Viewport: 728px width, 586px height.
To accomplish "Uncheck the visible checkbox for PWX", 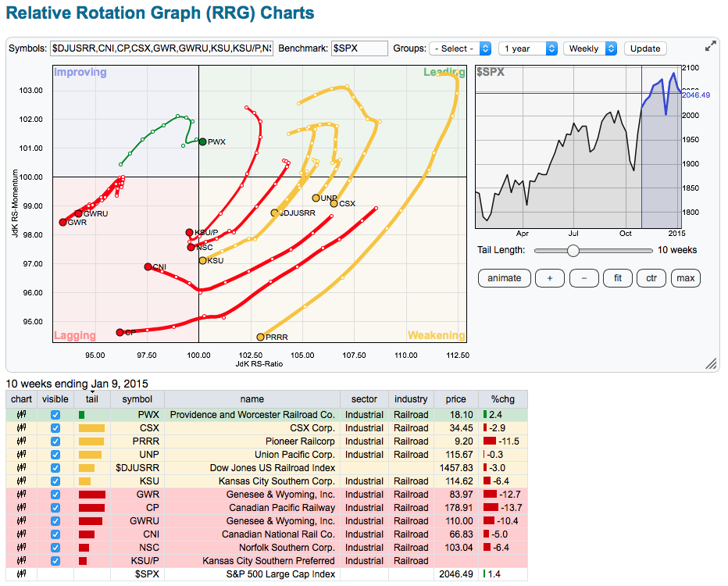I will 55,415.
